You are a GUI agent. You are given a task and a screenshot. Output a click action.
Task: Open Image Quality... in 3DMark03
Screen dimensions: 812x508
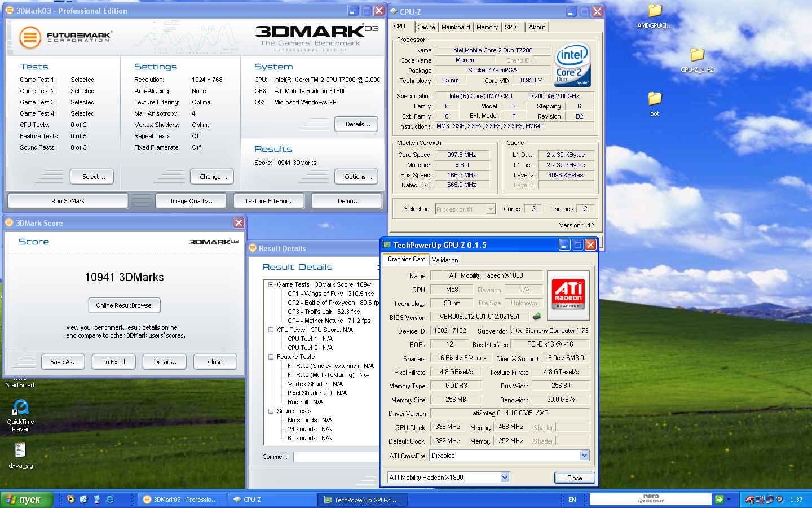click(191, 201)
